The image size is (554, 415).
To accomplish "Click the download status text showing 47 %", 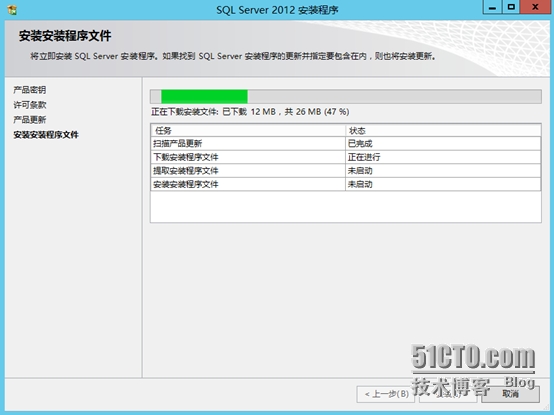I will point(250,112).
